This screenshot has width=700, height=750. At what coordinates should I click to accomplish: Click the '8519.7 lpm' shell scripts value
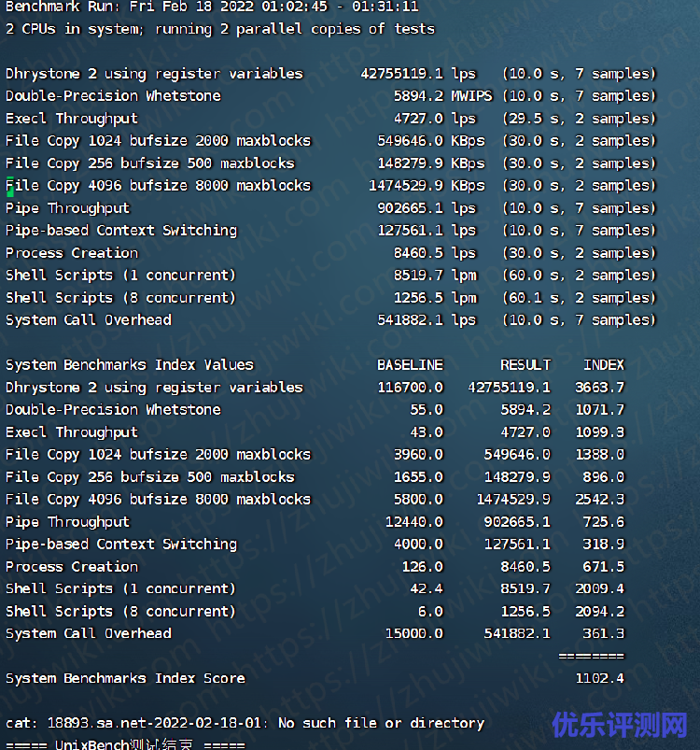pyautogui.click(x=435, y=276)
